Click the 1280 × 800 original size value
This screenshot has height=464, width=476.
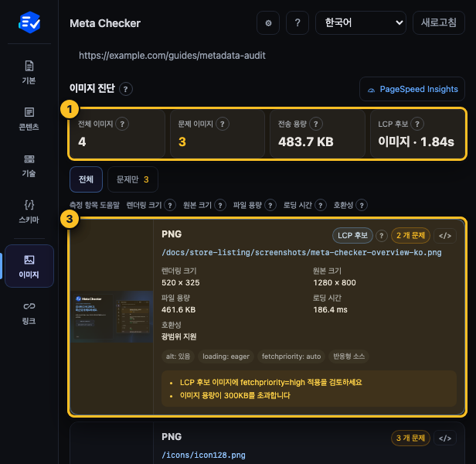point(335,283)
